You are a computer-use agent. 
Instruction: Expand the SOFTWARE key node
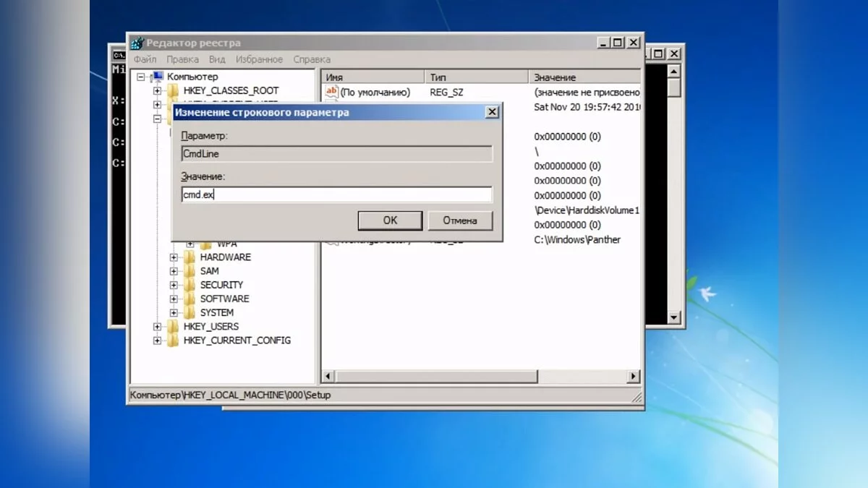click(174, 299)
